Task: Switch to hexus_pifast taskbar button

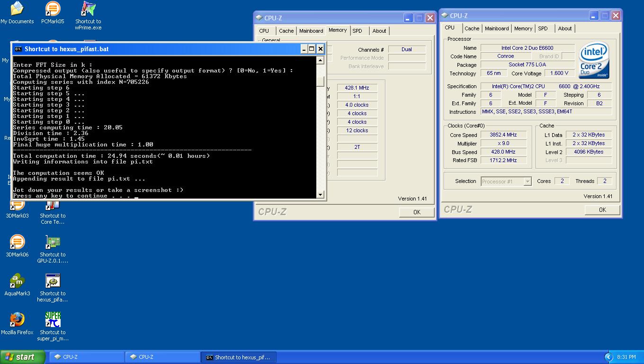Action: [x=239, y=357]
